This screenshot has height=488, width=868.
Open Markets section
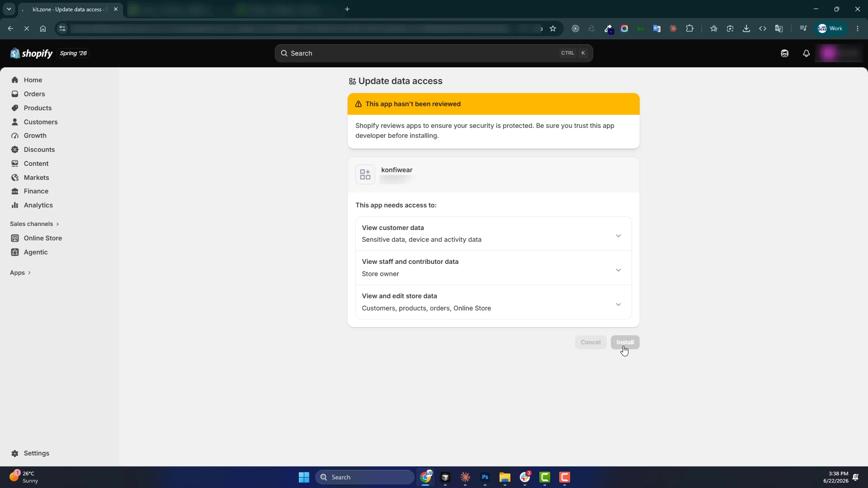click(36, 178)
